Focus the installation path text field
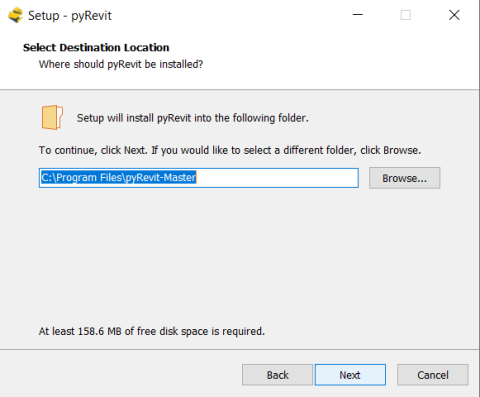This screenshot has width=480, height=397. pos(199,178)
